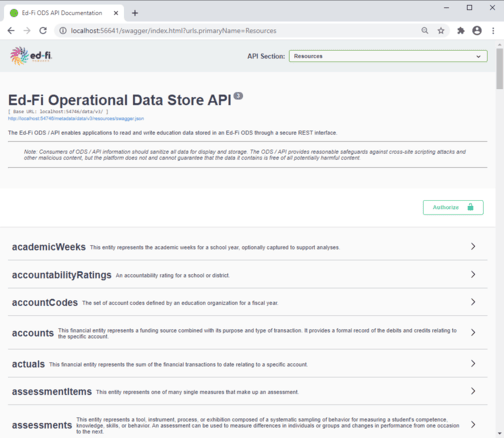Open the zoom magnifier in address bar
Image resolution: width=504 pixels, height=438 pixels.
425,31
